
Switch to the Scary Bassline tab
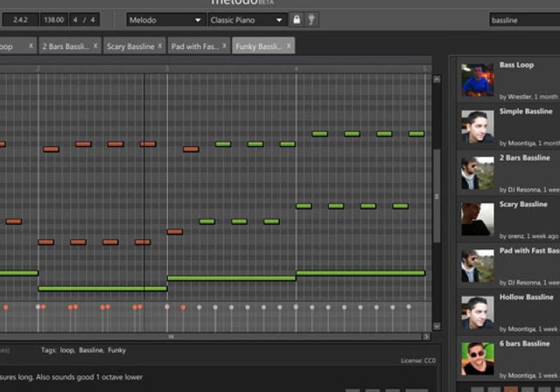click(130, 46)
